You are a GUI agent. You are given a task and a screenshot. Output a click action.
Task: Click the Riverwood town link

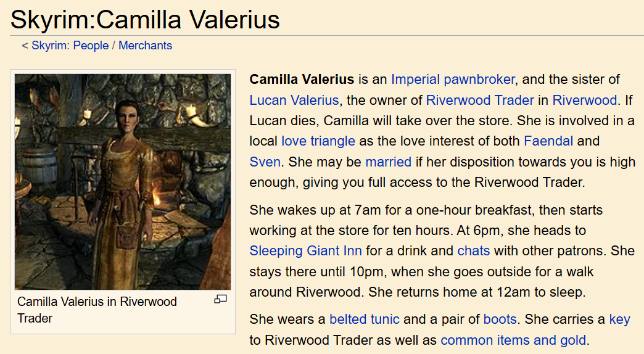584,100
